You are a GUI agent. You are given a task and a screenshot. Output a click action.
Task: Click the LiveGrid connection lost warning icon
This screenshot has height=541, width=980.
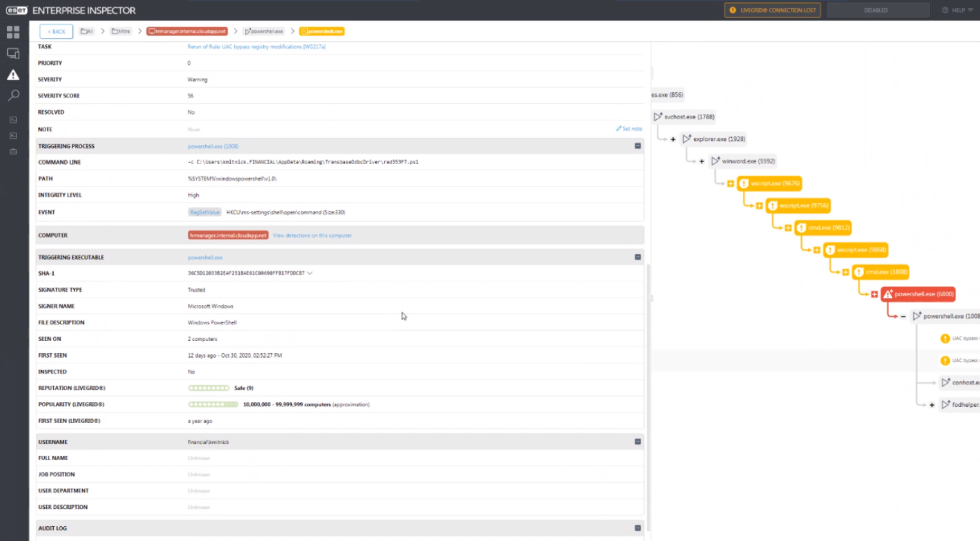pos(732,10)
